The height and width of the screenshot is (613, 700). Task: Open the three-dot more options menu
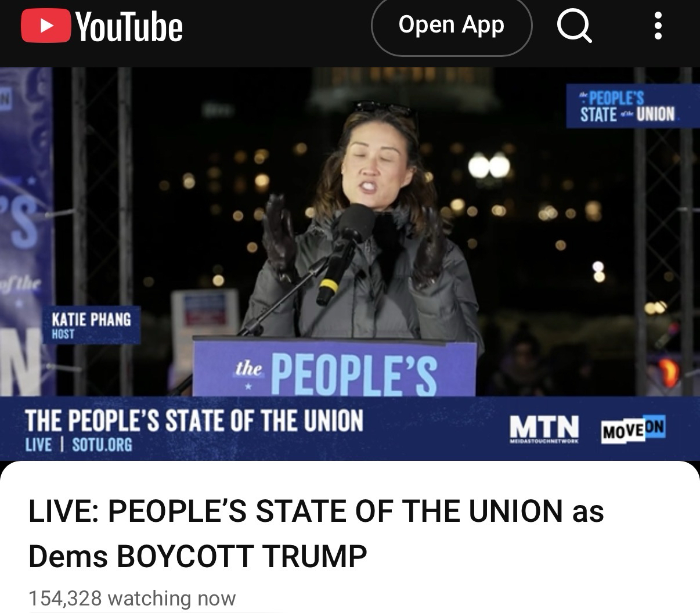point(658,27)
